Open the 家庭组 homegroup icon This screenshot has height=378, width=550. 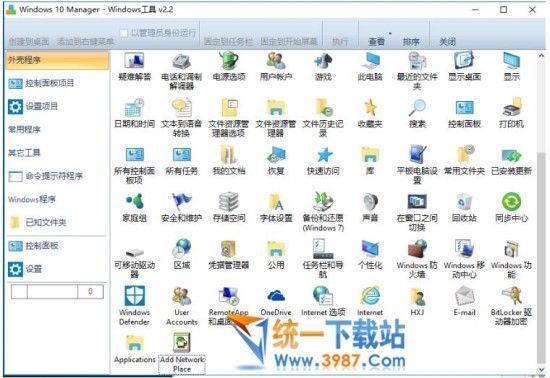(134, 207)
